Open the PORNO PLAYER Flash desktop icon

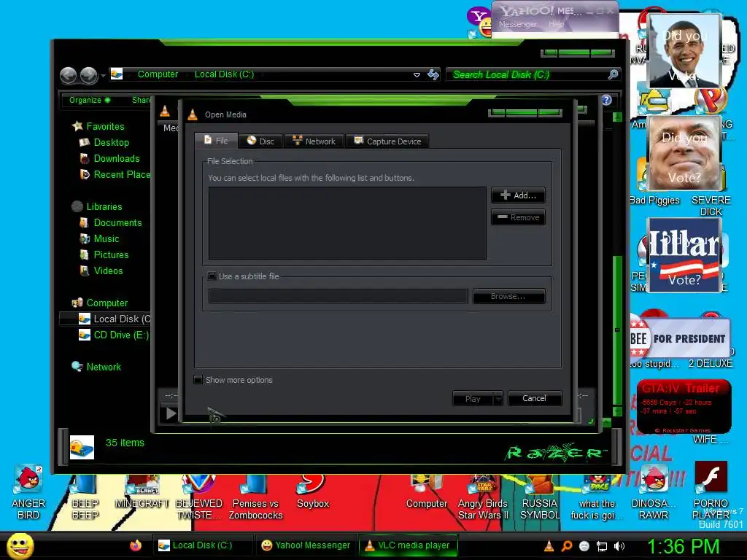coord(711,491)
